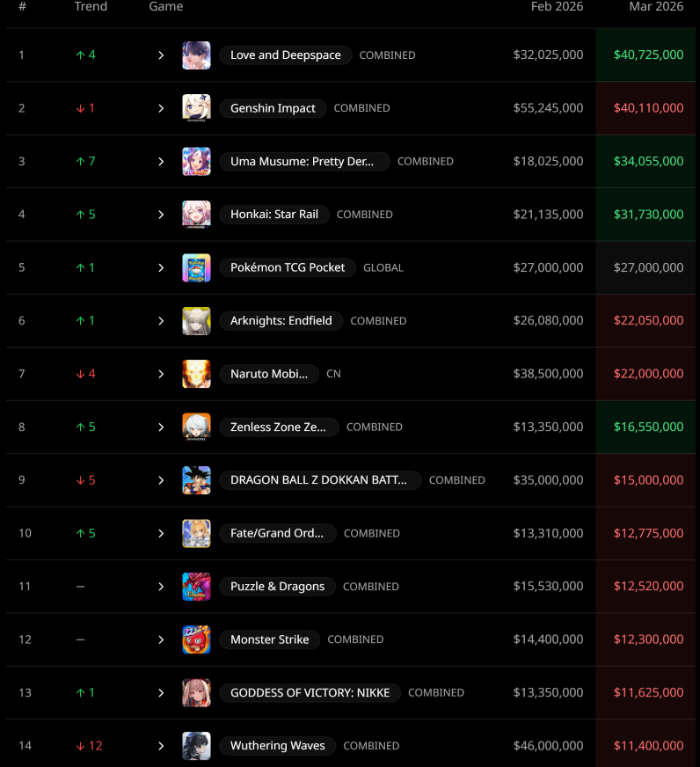The image size is (700, 767).
Task: Expand the Naruto Mobile row chevron
Action: click(161, 374)
